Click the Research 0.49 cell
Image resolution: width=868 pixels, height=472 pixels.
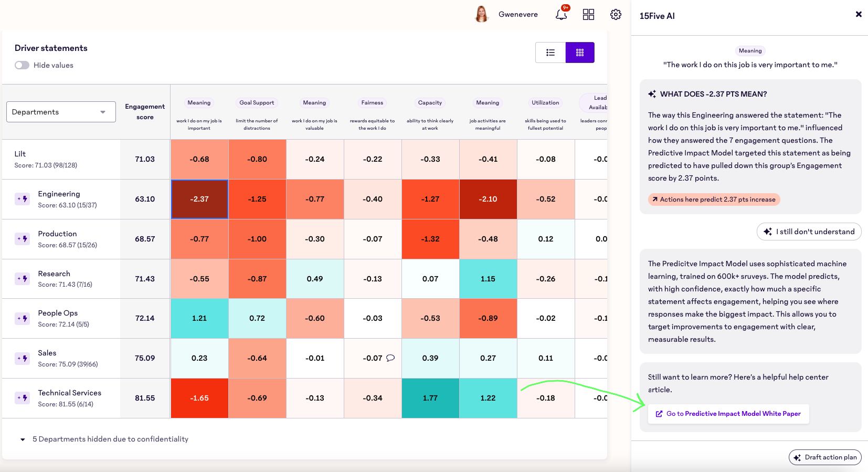[x=315, y=279]
